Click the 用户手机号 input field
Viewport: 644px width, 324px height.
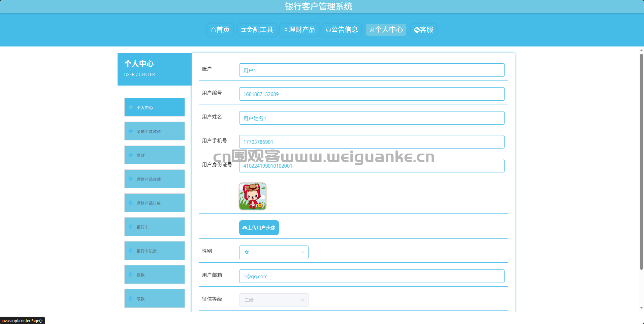tap(372, 142)
